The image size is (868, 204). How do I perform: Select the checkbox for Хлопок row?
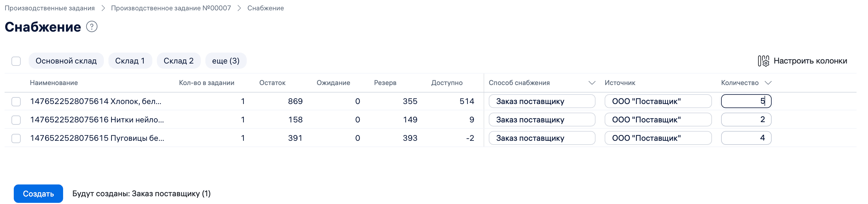click(x=16, y=101)
